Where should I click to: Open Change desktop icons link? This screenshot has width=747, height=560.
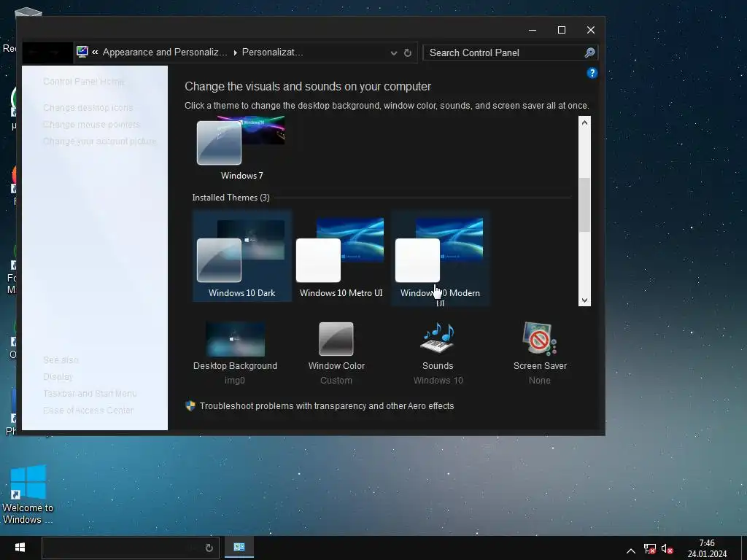[x=88, y=108]
